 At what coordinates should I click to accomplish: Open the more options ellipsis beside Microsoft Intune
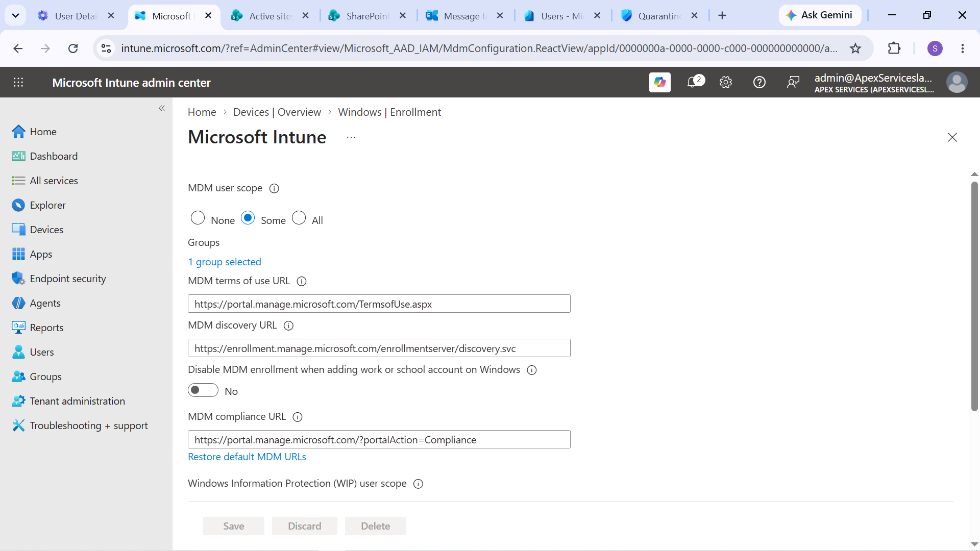351,137
